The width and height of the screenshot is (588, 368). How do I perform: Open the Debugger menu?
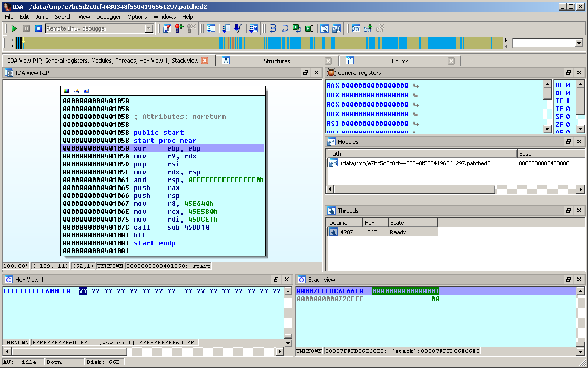point(108,17)
